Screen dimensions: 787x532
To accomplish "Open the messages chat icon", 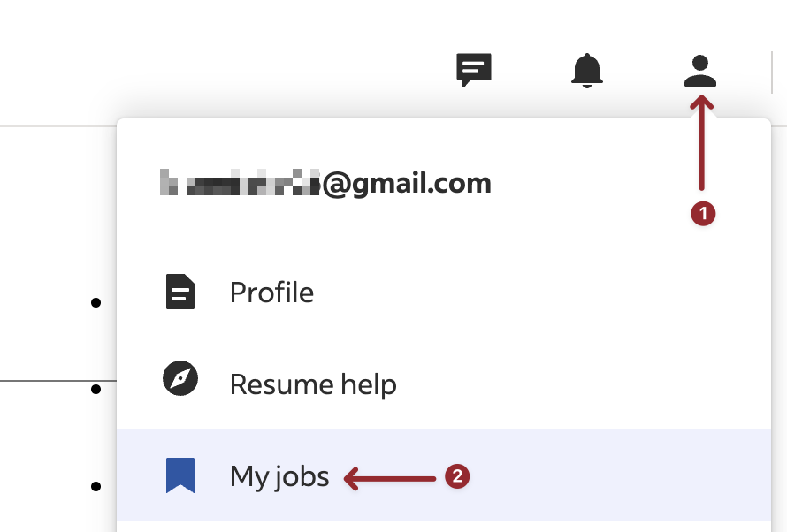I will pos(473,70).
